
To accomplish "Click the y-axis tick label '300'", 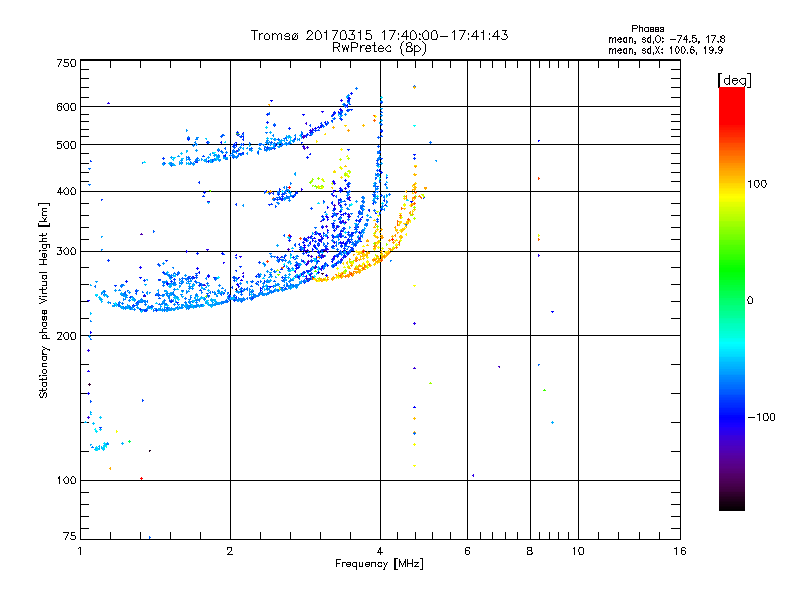I will [66, 252].
